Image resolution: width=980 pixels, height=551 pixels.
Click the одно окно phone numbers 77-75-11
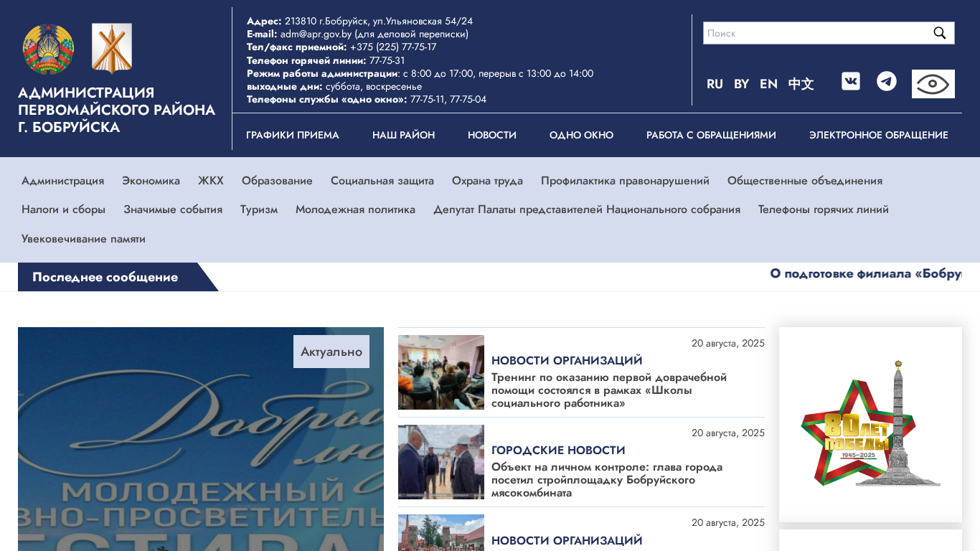[x=427, y=99]
